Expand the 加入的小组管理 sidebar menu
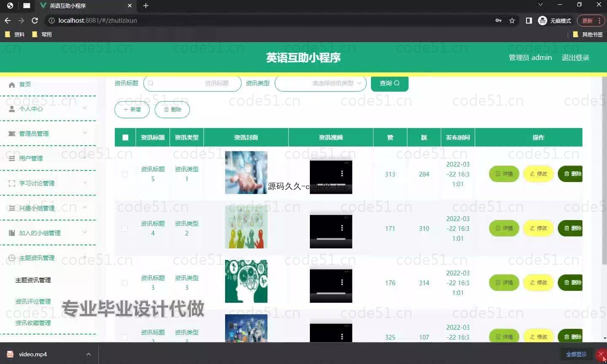The width and height of the screenshot is (607, 364). [x=85, y=233]
